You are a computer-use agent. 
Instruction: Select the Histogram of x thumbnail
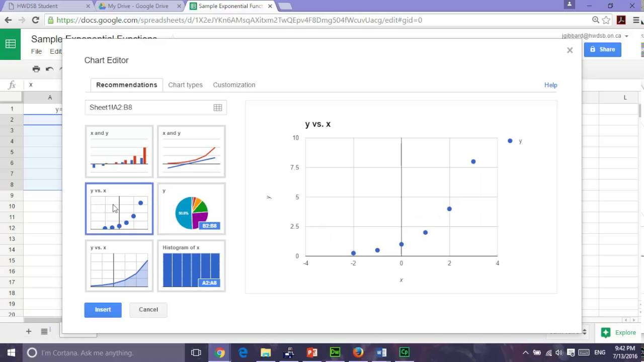click(191, 266)
